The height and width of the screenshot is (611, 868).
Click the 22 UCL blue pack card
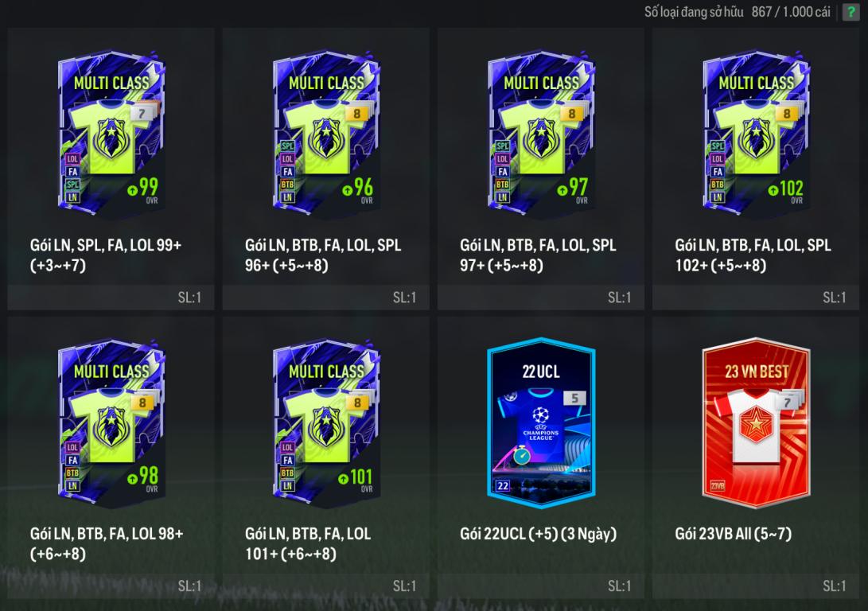coord(541,422)
